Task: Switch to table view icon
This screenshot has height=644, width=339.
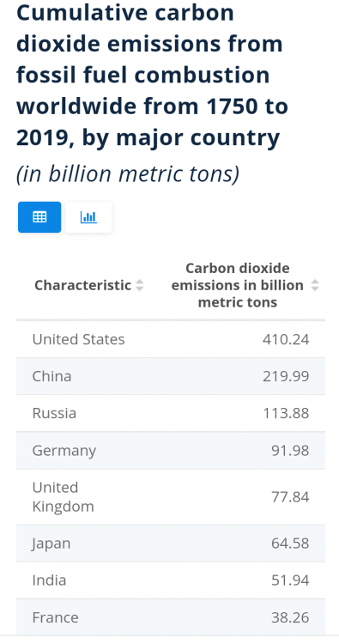Action: click(x=39, y=217)
